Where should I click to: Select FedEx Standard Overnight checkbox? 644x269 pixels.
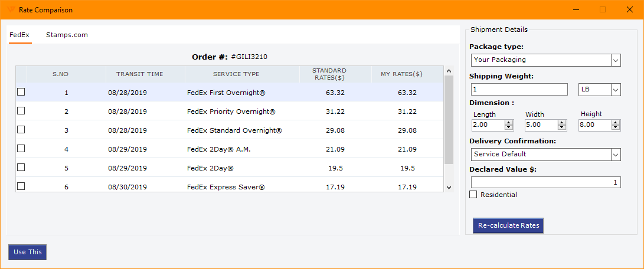click(x=21, y=129)
